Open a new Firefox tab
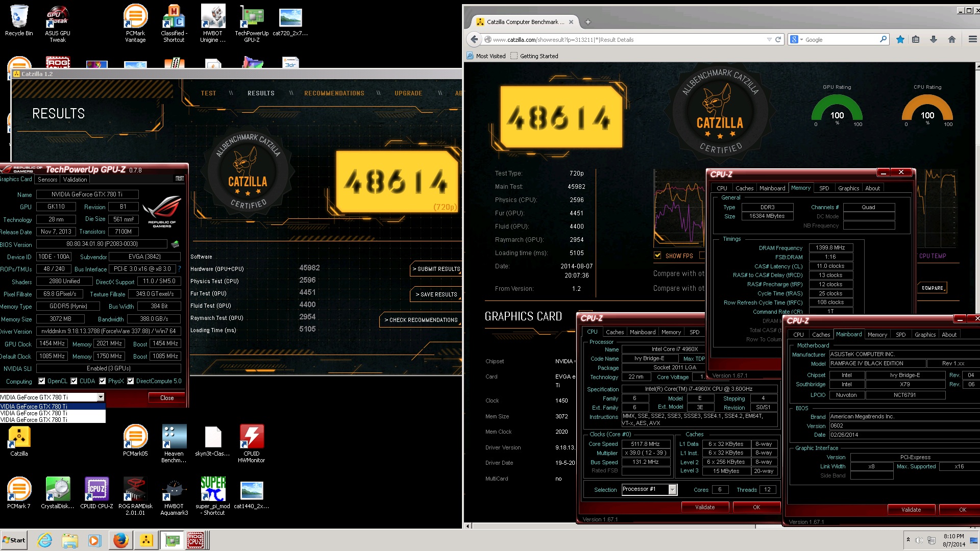Image resolution: width=980 pixels, height=551 pixels. pyautogui.click(x=588, y=22)
